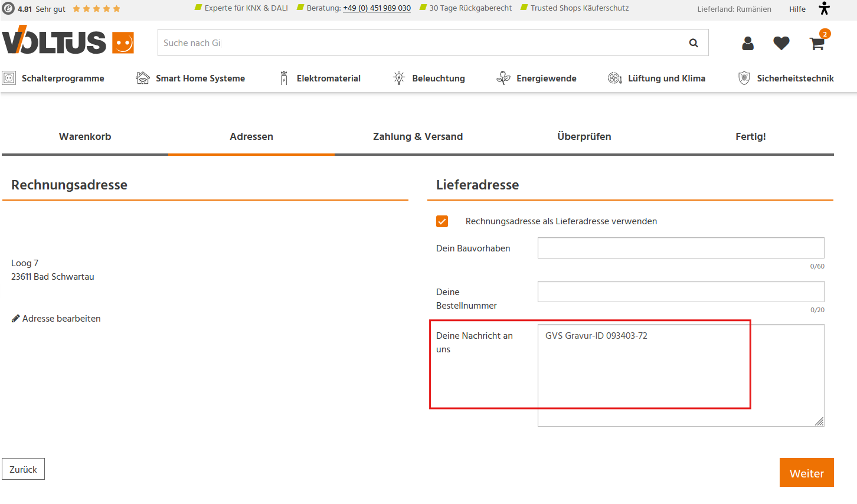857x504 pixels.
Task: Click the accessibility figure icon
Action: tap(825, 8)
